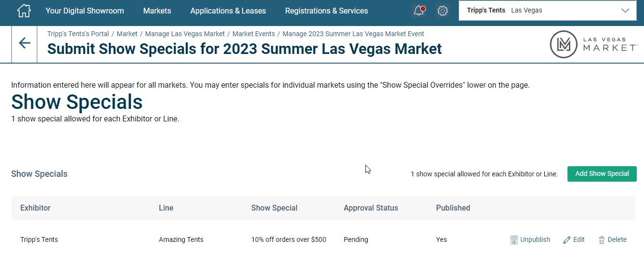The width and height of the screenshot is (644, 265).
Task: Expand the Tripp's Tents Las Vegas dropdown
Action: point(547,11)
